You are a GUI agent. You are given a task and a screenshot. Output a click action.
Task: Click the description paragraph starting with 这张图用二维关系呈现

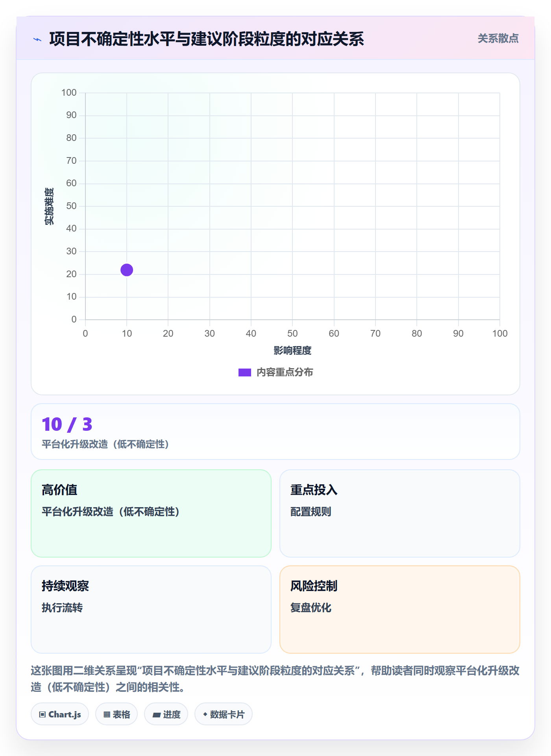275,679
